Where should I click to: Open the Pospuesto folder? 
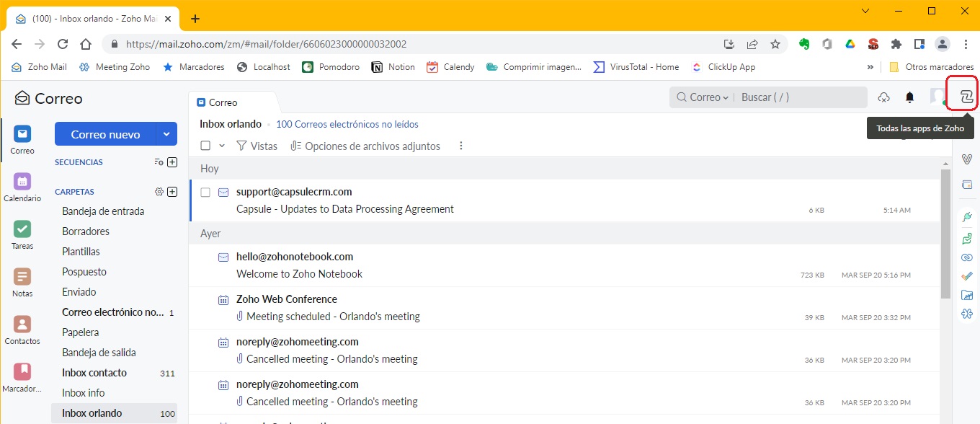84,272
